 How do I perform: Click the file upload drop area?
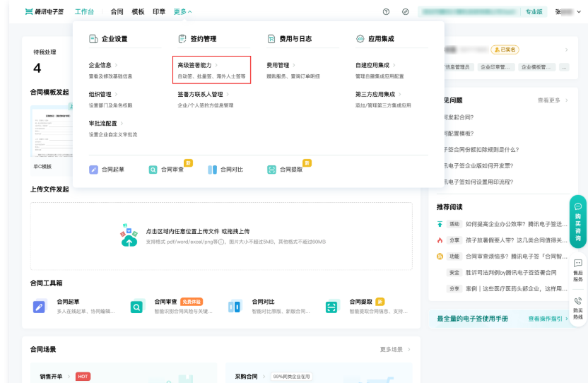[221, 236]
